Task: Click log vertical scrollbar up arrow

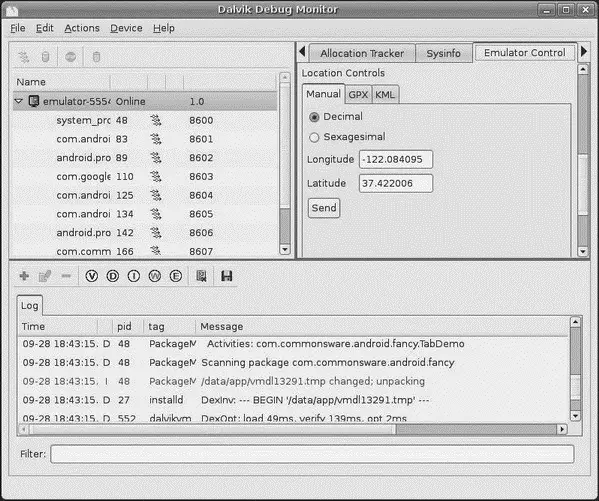Action: pyautogui.click(x=575, y=322)
